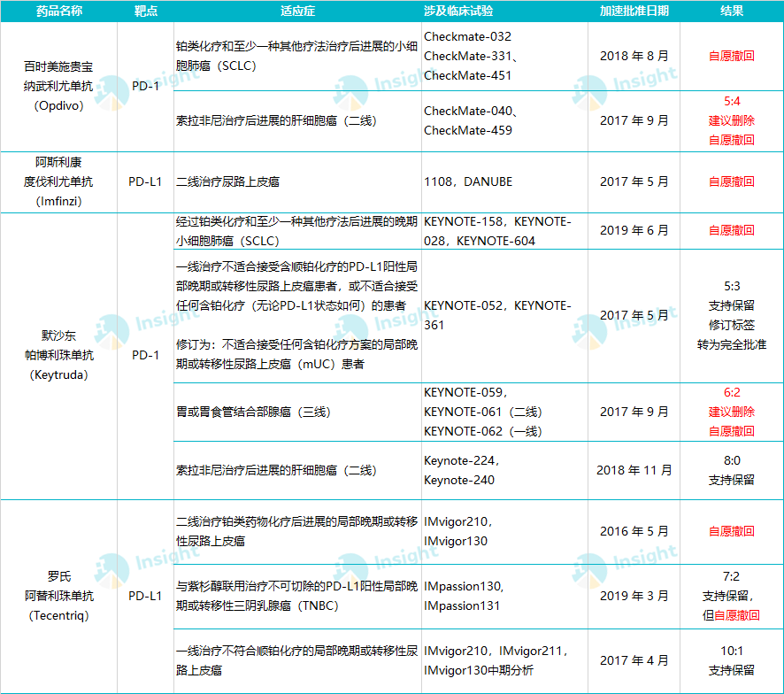Click the 2017 年 4 月 date cell
The height and width of the screenshot is (694, 784).
point(634,661)
